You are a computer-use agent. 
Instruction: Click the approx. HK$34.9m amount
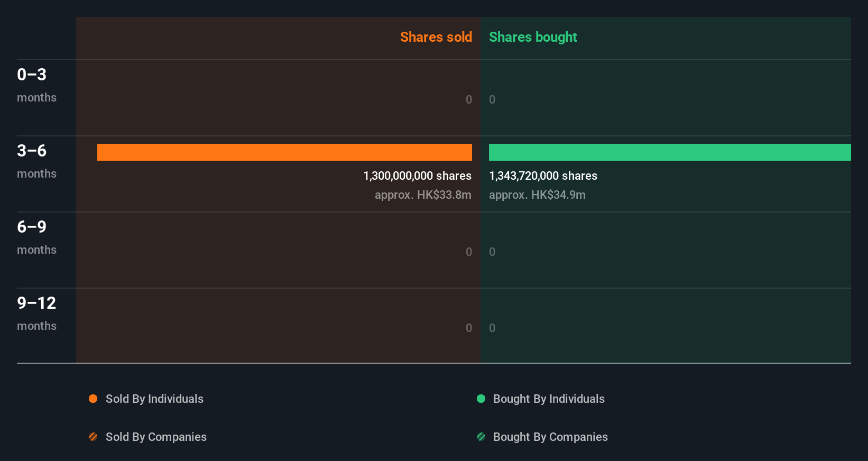(537, 195)
